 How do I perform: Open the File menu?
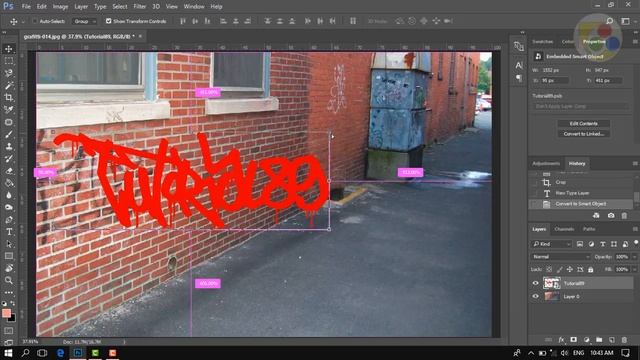coord(26,7)
